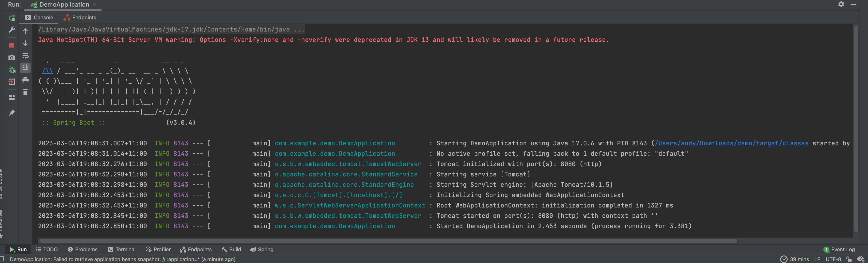
Task: Open the layout settings icon menu
Action: (12, 97)
